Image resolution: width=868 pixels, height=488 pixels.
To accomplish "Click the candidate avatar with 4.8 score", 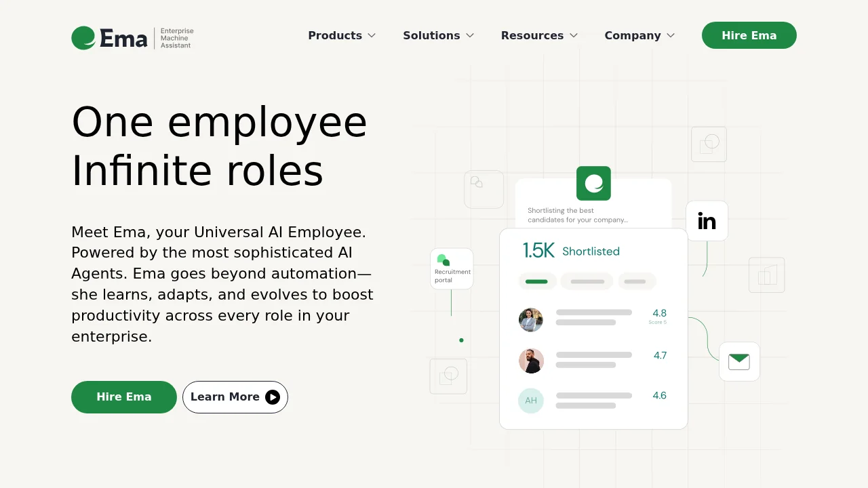I will [531, 320].
